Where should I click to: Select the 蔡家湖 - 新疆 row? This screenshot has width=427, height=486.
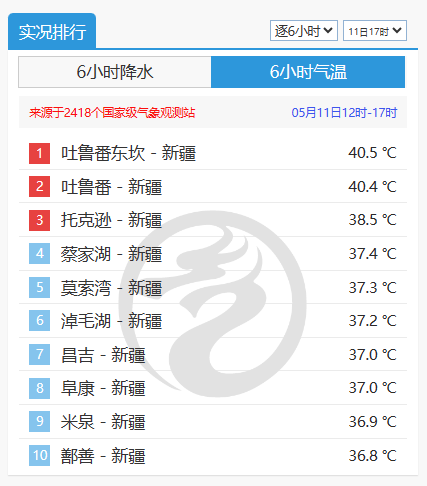(213, 254)
